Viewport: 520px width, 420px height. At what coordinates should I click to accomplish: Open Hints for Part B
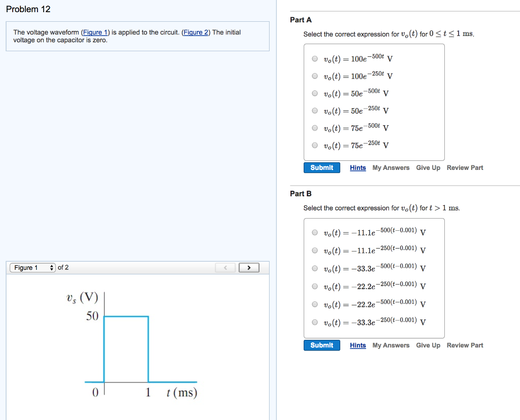click(357, 345)
